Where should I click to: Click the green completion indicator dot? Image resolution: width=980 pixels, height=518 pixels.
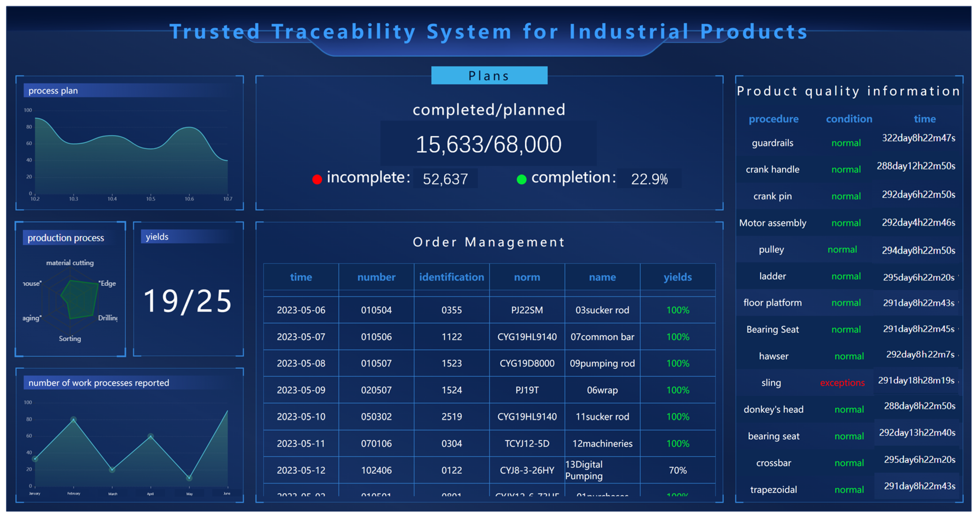tap(521, 179)
